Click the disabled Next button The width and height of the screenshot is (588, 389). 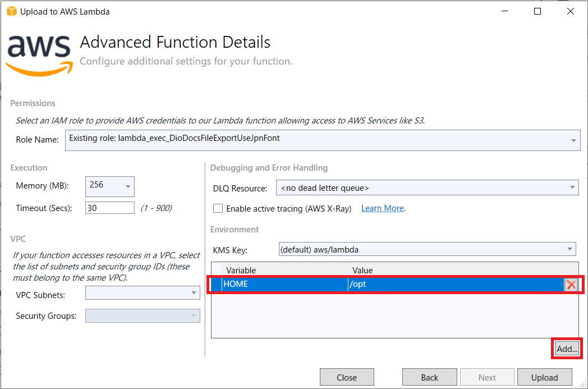tap(487, 377)
